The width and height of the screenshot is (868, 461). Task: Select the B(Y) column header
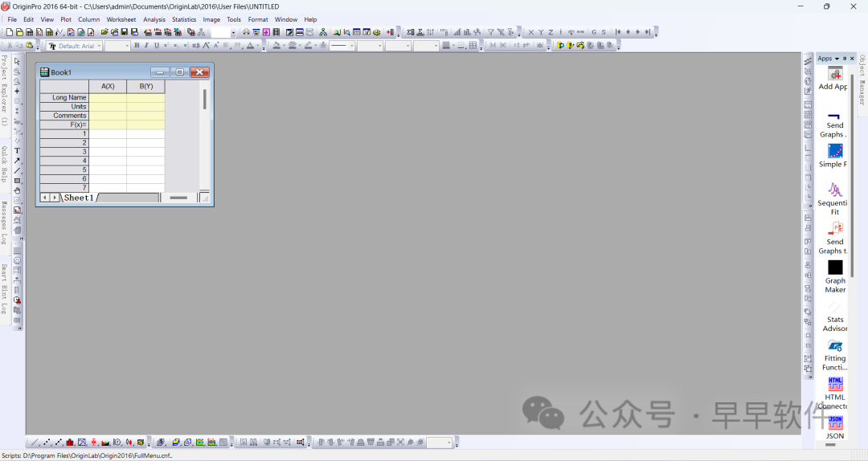pyautogui.click(x=145, y=86)
